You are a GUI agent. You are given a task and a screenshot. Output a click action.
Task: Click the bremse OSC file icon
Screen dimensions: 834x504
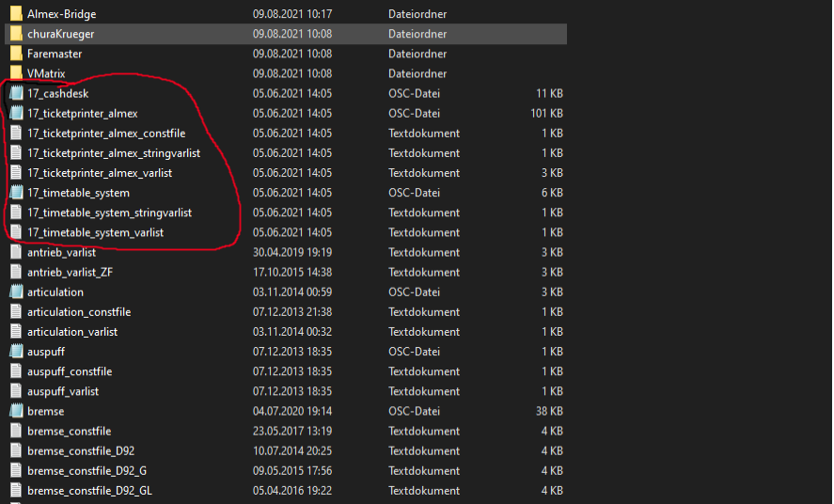point(16,411)
